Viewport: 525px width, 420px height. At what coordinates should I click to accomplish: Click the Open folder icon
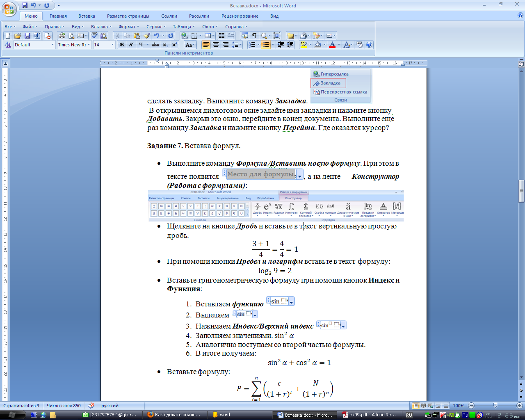18,36
